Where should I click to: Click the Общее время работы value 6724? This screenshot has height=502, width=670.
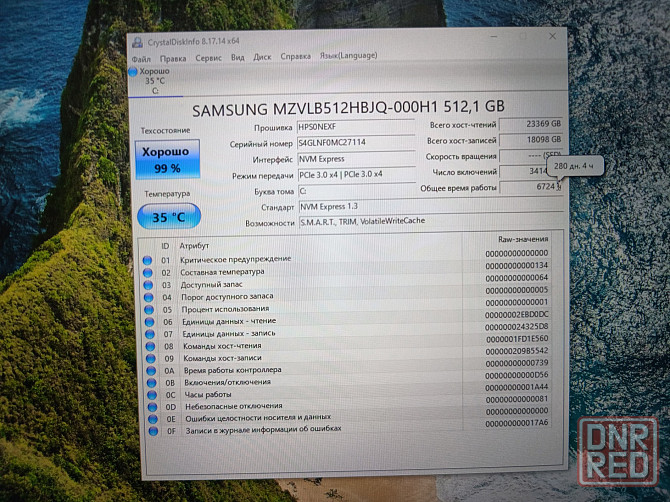(531, 187)
